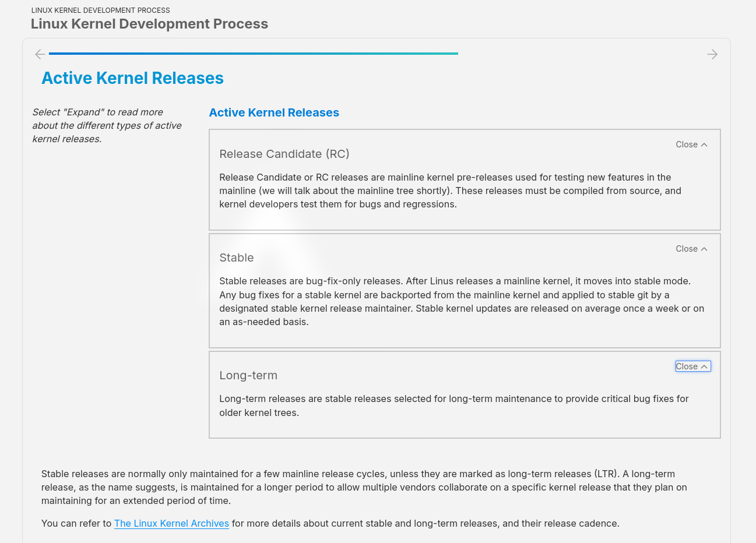
Task: Click the uppercase course breadcrumb label
Action: [100, 10]
